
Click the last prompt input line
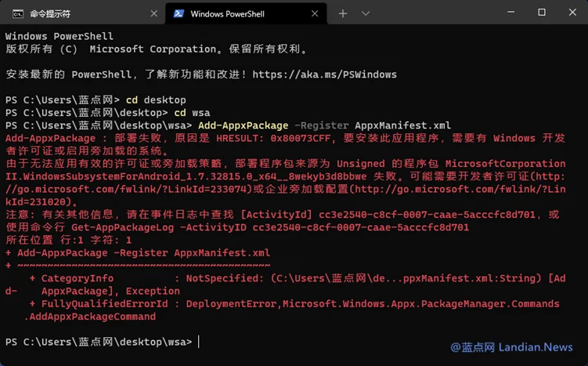tap(102, 342)
